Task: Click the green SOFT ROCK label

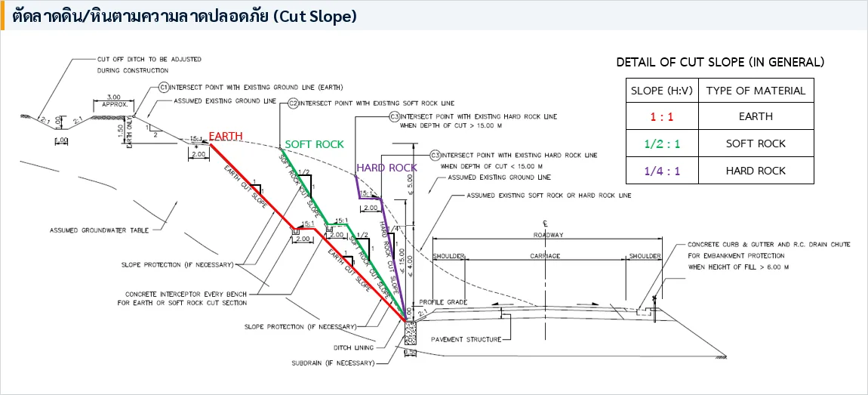Action: tap(315, 144)
